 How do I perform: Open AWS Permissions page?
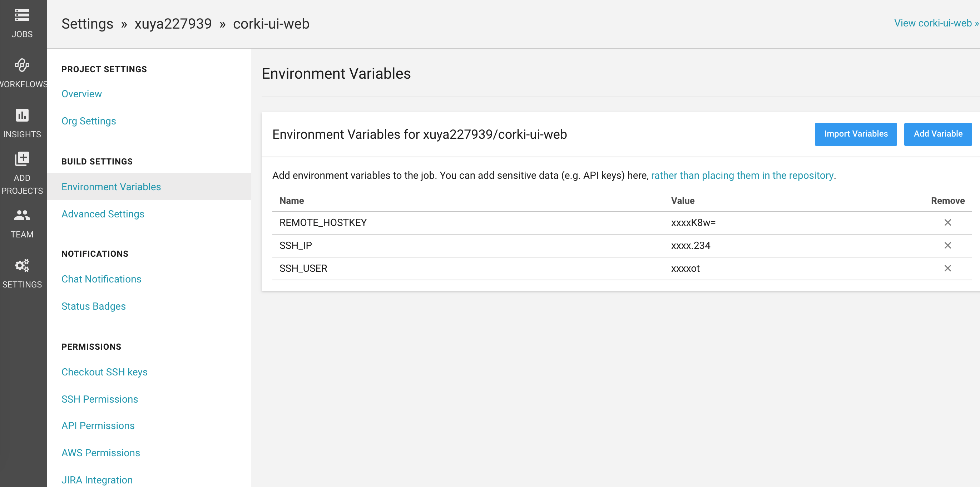tap(100, 453)
